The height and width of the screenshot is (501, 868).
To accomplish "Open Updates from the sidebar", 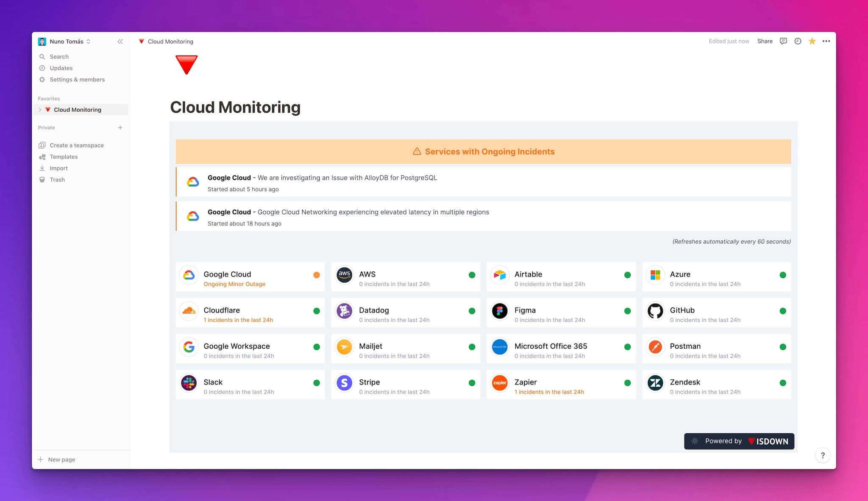I will click(x=61, y=68).
